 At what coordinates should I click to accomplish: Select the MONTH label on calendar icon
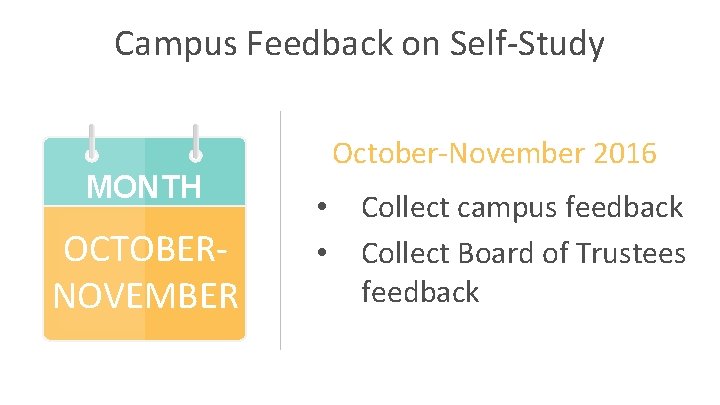[x=144, y=186]
